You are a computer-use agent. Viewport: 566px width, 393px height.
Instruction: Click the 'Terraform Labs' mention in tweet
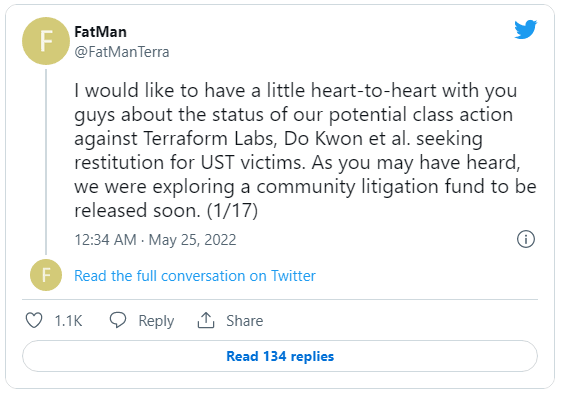[210, 138]
